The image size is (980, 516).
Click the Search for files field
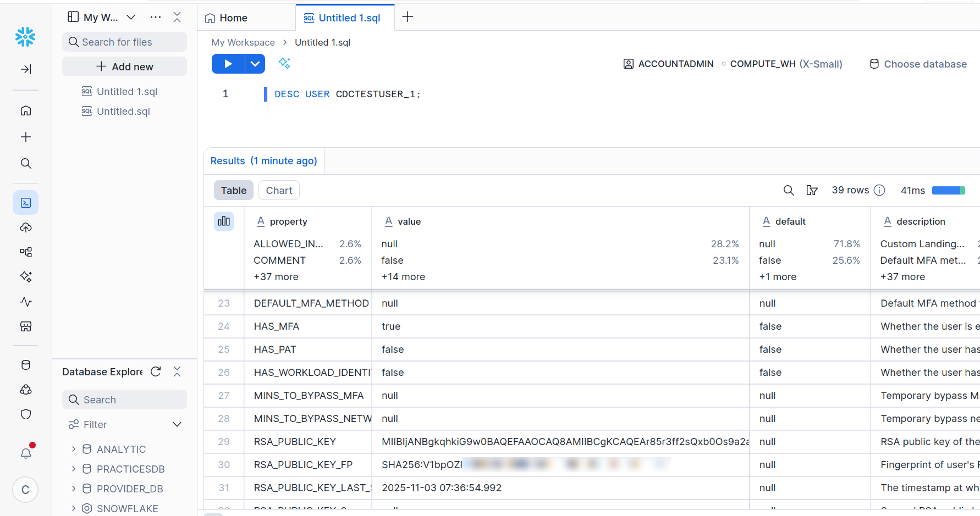coord(124,42)
